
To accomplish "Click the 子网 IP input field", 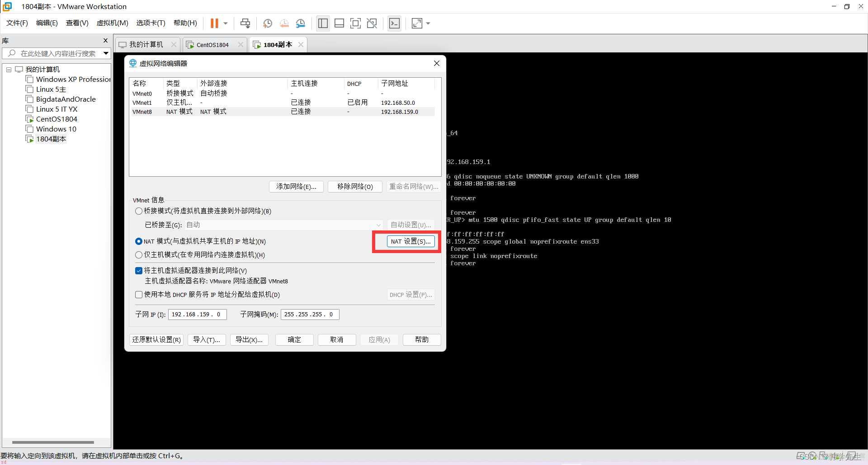I will pyautogui.click(x=197, y=315).
